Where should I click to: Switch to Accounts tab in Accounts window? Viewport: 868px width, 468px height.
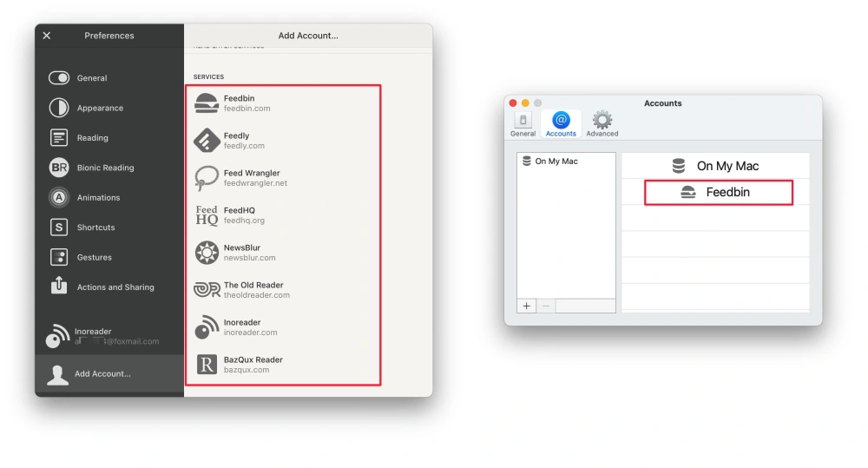(561, 124)
